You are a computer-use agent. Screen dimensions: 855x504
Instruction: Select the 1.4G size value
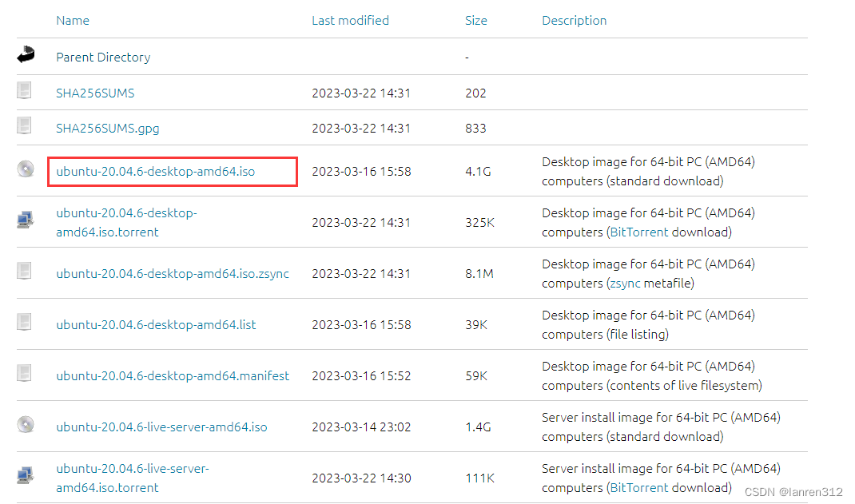point(478,427)
